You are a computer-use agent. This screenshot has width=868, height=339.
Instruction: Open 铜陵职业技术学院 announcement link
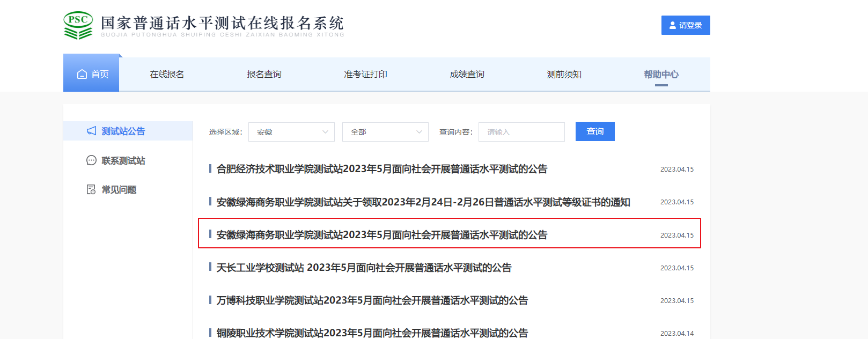(x=372, y=333)
